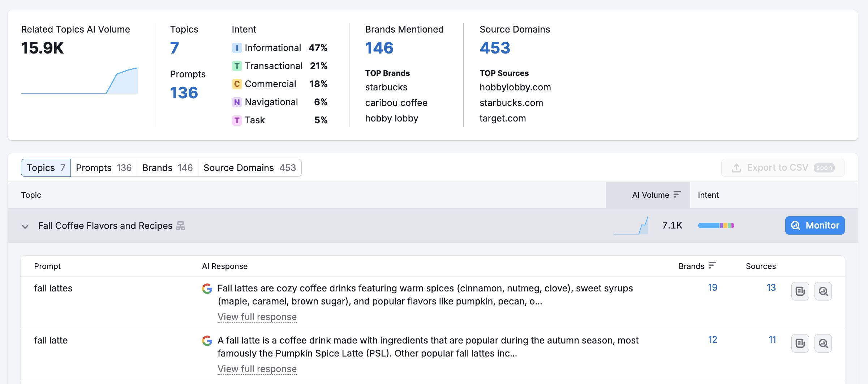Collapse the Fall Coffee Flavors and Recipes topic
Image resolution: width=868 pixels, height=384 pixels.
coord(25,226)
